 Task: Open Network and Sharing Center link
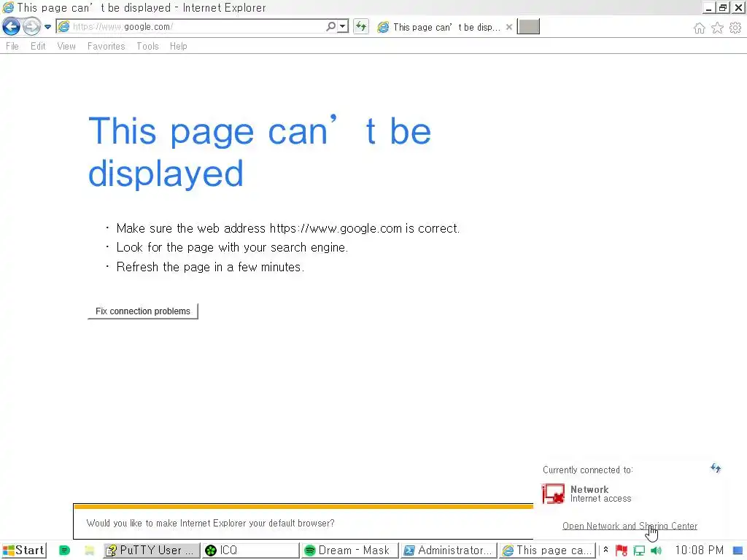(x=630, y=526)
